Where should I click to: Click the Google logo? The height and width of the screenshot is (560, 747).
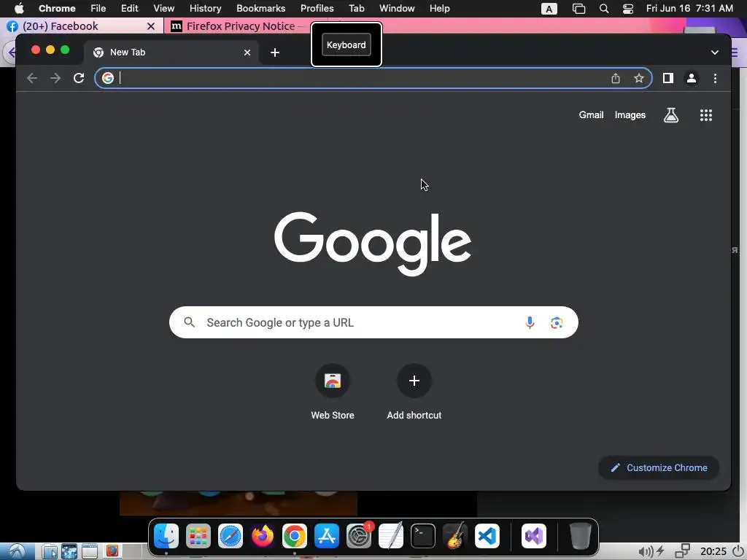pyautogui.click(x=373, y=244)
